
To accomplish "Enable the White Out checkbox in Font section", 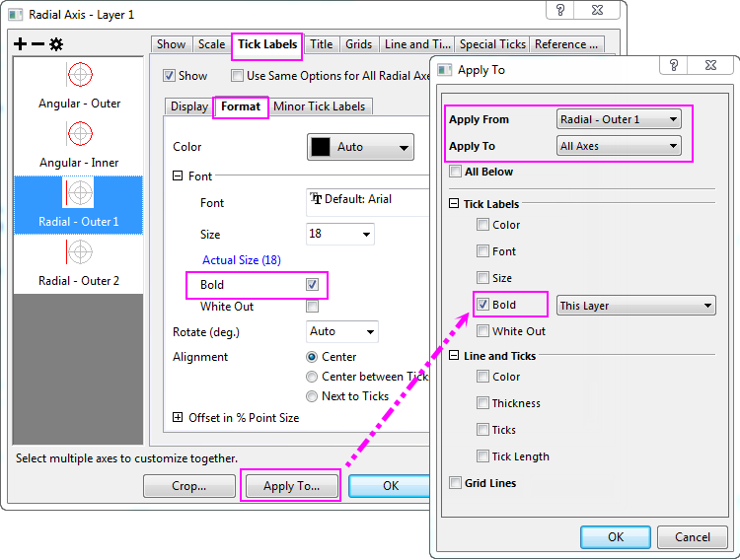I will [312, 307].
